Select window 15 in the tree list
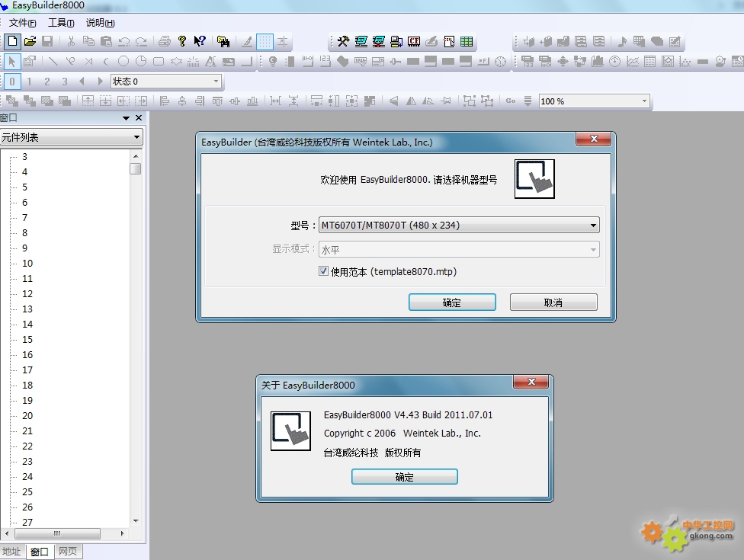 click(27, 340)
